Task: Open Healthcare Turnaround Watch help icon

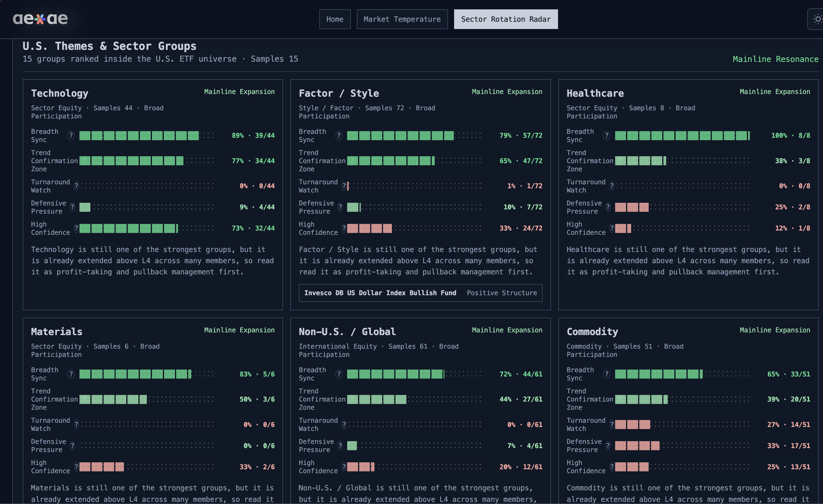Action: point(612,186)
